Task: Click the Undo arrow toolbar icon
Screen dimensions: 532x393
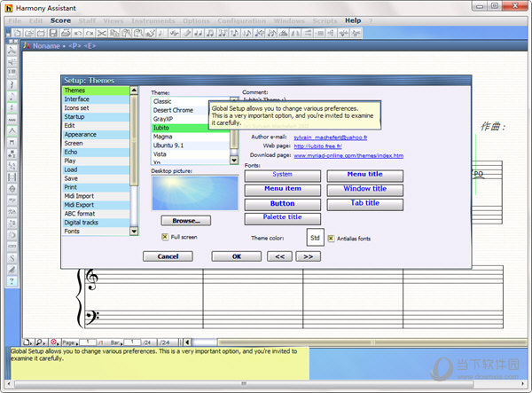Action: 78,33
